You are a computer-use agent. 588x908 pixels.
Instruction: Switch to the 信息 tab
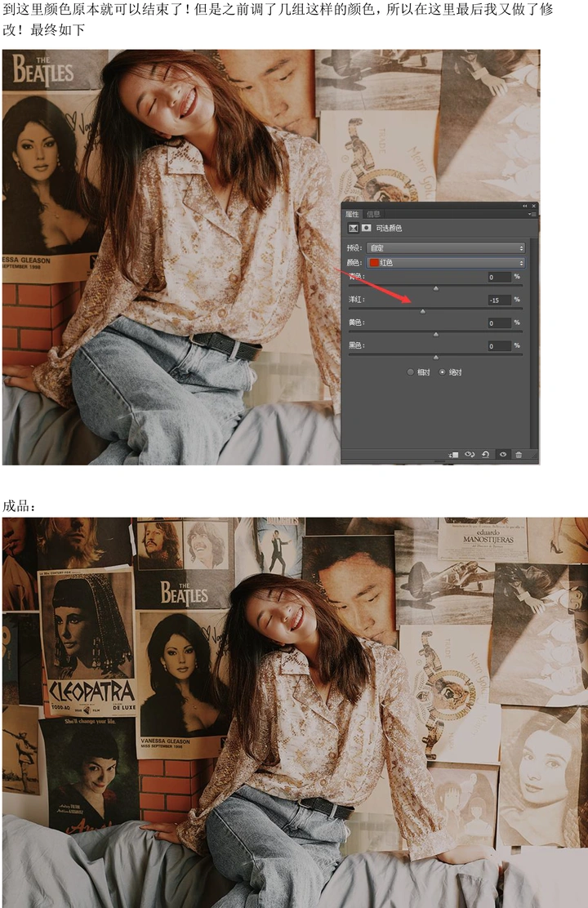[x=374, y=214]
